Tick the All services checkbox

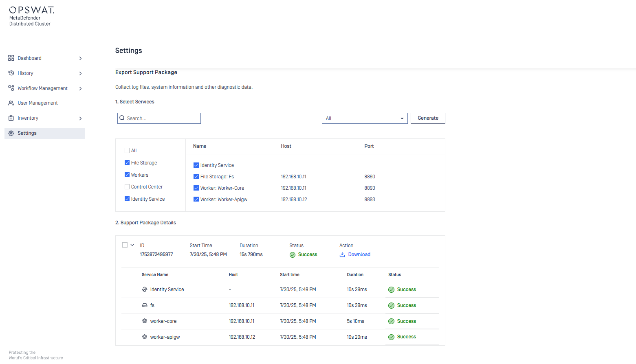click(127, 150)
